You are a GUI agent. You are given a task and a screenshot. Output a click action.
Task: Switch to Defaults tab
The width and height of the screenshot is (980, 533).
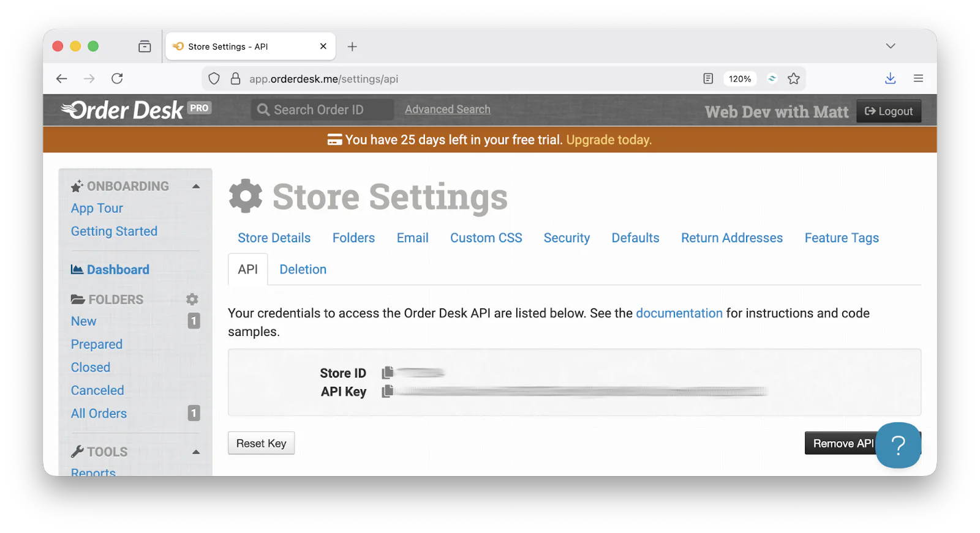[635, 238]
